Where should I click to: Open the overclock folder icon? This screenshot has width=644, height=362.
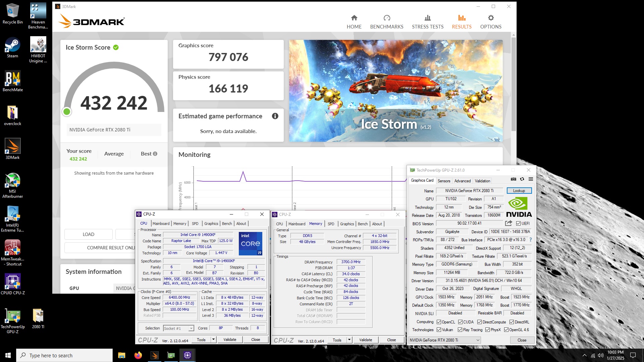point(13,115)
